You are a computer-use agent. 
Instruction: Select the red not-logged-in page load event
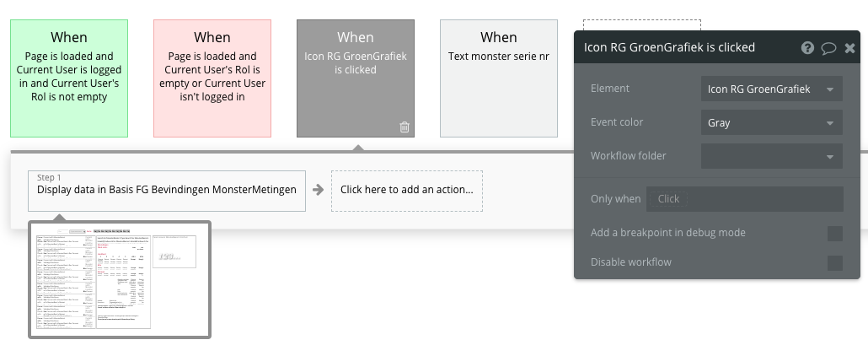[x=212, y=78]
